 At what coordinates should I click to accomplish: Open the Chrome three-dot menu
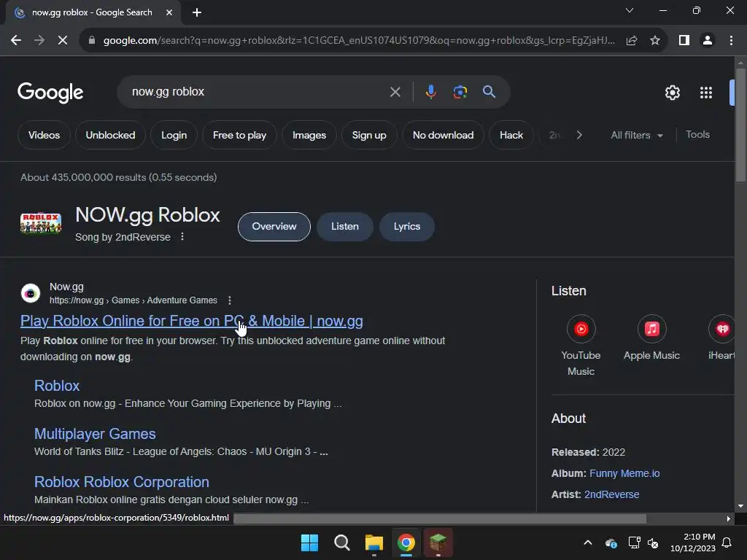pyautogui.click(x=731, y=41)
